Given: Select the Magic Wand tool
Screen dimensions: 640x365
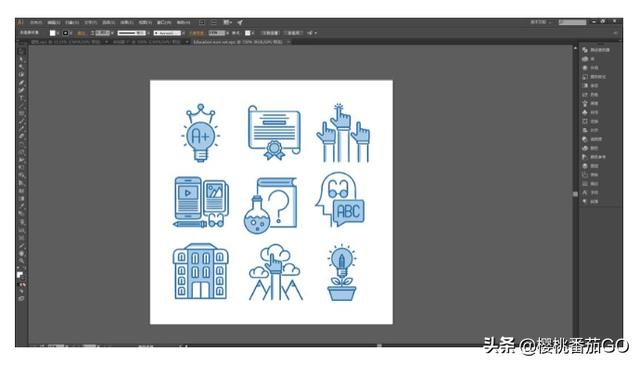Looking at the screenshot, I should (22, 67).
